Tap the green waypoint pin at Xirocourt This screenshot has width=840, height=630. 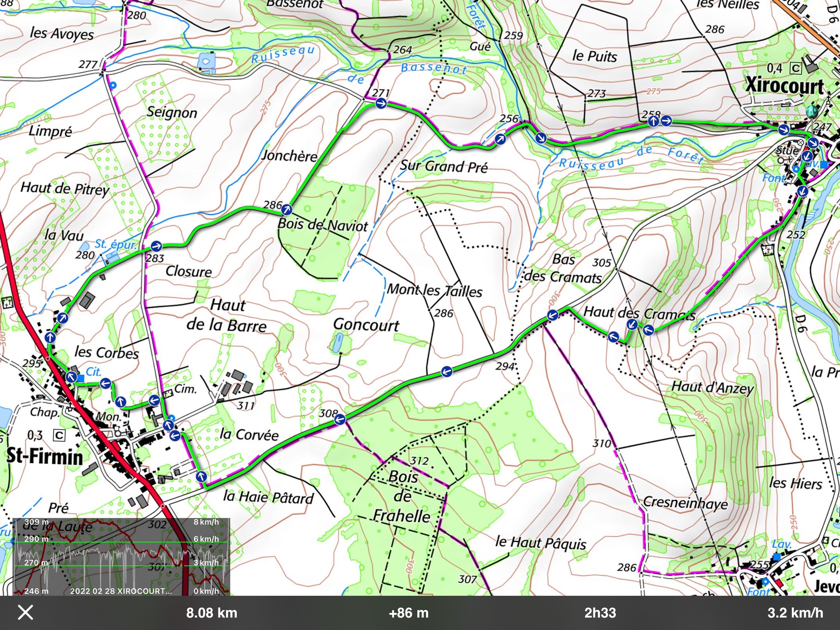click(811, 112)
